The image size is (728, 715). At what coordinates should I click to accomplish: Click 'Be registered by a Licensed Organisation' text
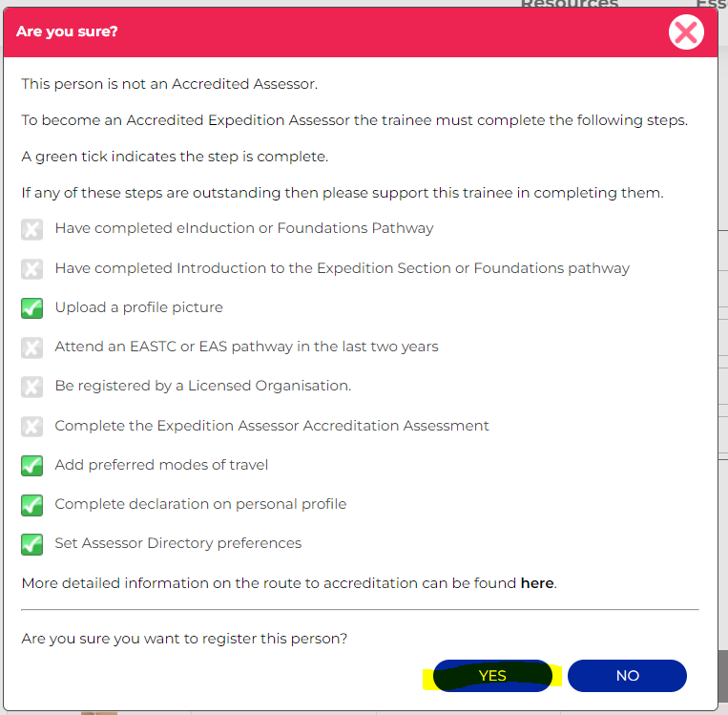click(203, 386)
